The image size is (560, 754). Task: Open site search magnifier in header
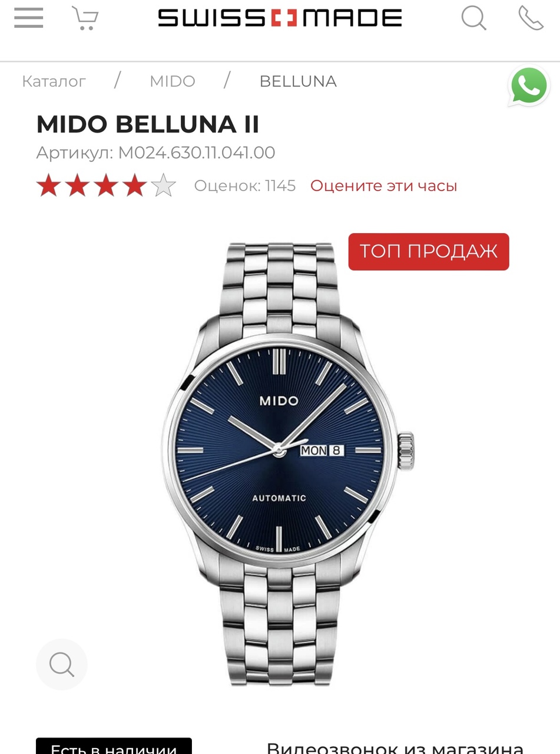tap(474, 18)
